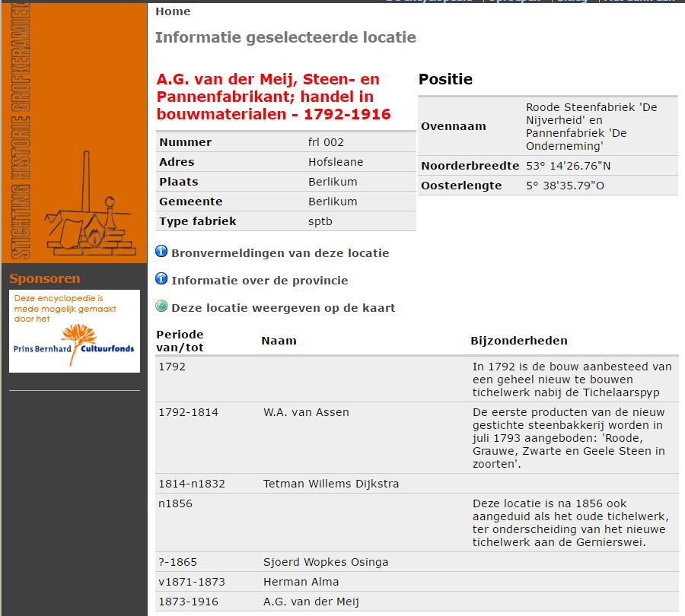The image size is (685, 616).
Task: Open Informatie over de provincie
Action: 259,281
